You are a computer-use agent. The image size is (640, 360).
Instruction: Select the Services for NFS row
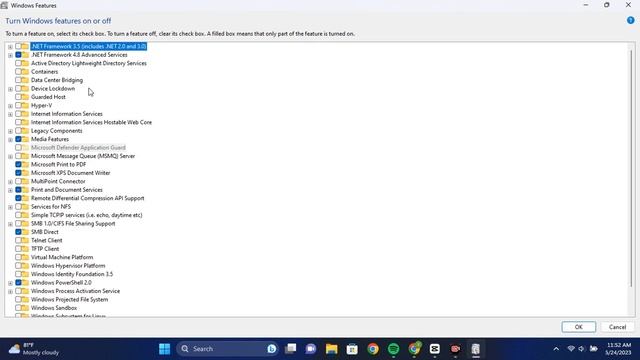click(51, 207)
